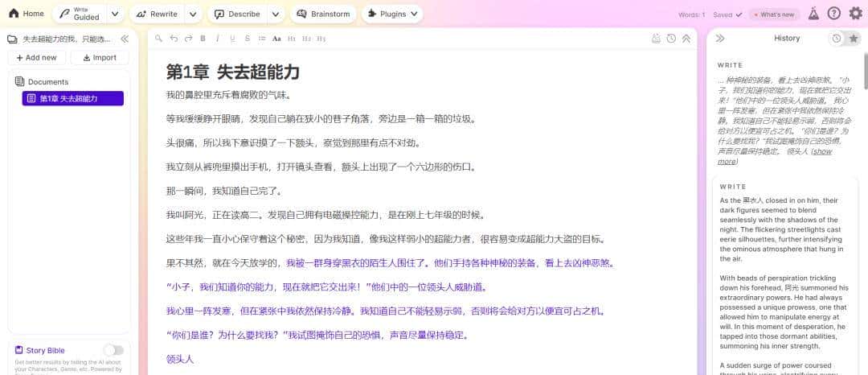Open the Plugins dropdown menu
Viewport: 868px width, 375px height.
tap(392, 14)
